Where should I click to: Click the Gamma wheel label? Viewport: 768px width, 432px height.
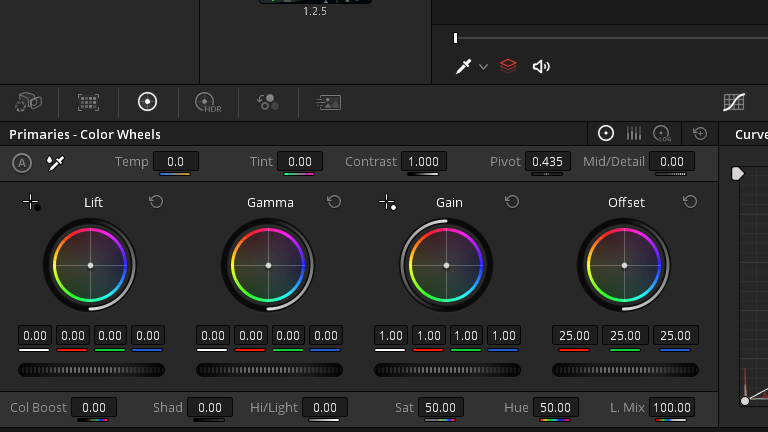pyautogui.click(x=270, y=202)
